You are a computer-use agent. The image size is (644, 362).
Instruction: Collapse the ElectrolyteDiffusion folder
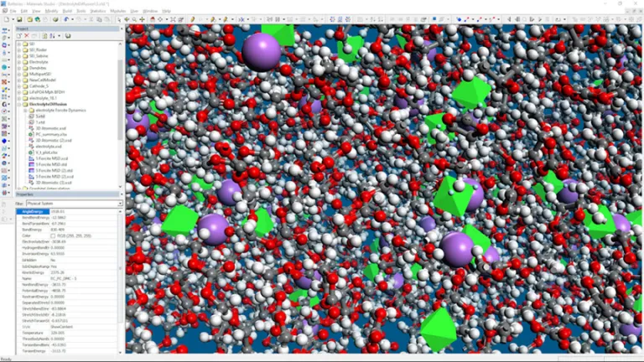coord(19,103)
